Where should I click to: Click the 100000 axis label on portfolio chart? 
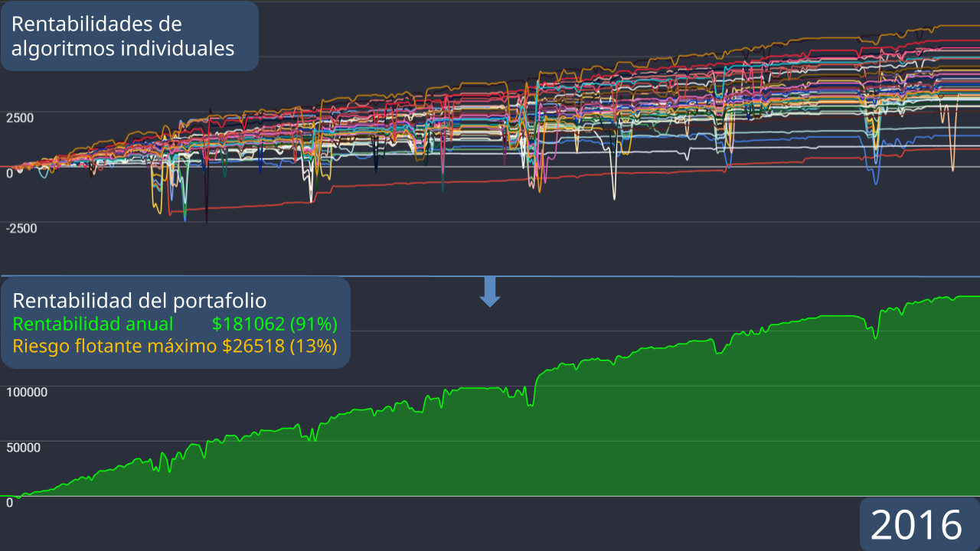28,392
